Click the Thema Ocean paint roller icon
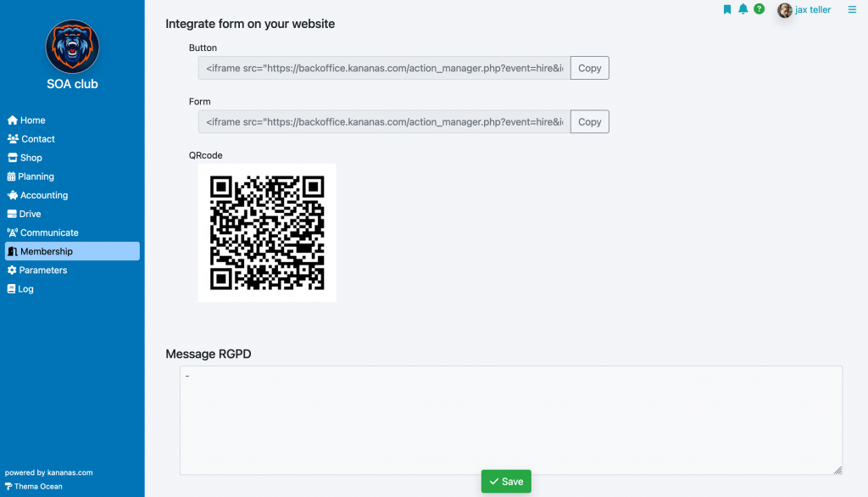Image resolution: width=868 pixels, height=497 pixels. coord(8,487)
